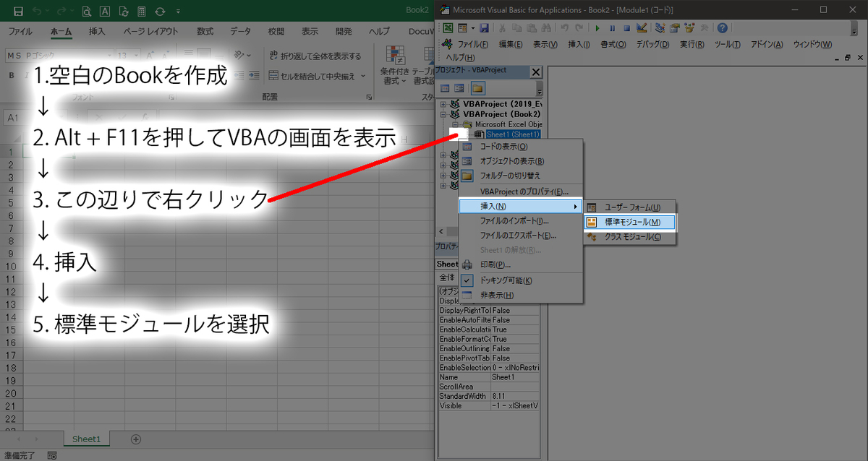
Task: Open Project Explorer from VBA toolbar icon
Action: pyautogui.click(x=660, y=28)
